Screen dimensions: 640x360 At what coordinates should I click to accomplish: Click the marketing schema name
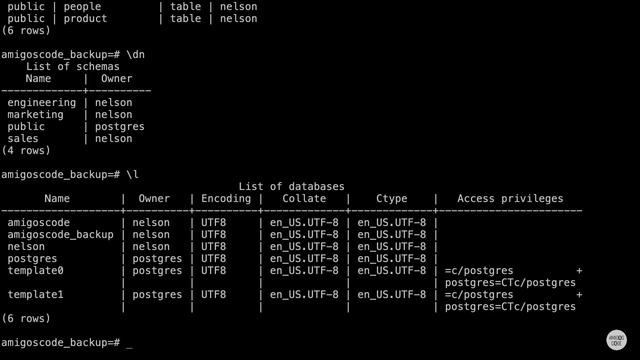[x=36, y=115]
